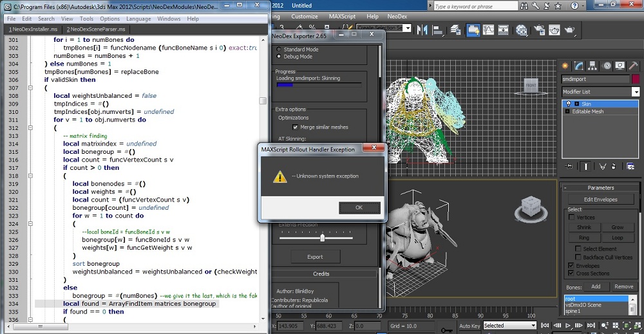This screenshot has width=644, height=334.
Task: Click the Render Production teapot icon
Action: click(570, 30)
